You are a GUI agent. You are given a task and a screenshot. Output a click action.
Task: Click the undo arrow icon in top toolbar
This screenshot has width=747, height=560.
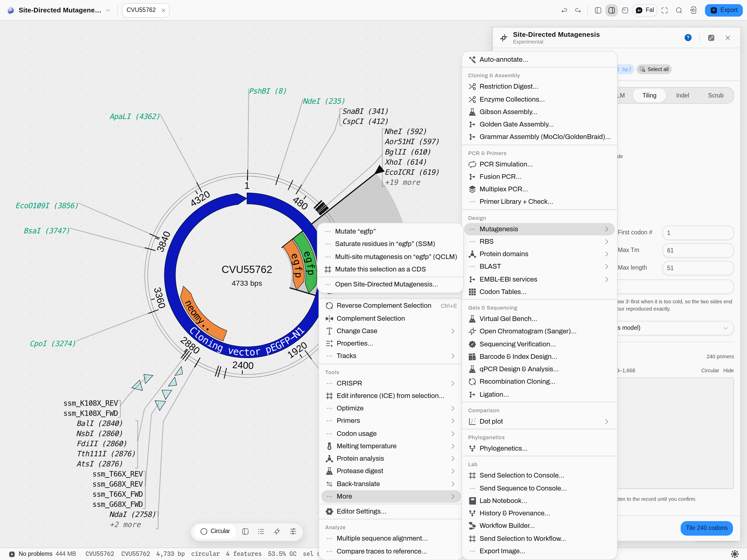(564, 10)
